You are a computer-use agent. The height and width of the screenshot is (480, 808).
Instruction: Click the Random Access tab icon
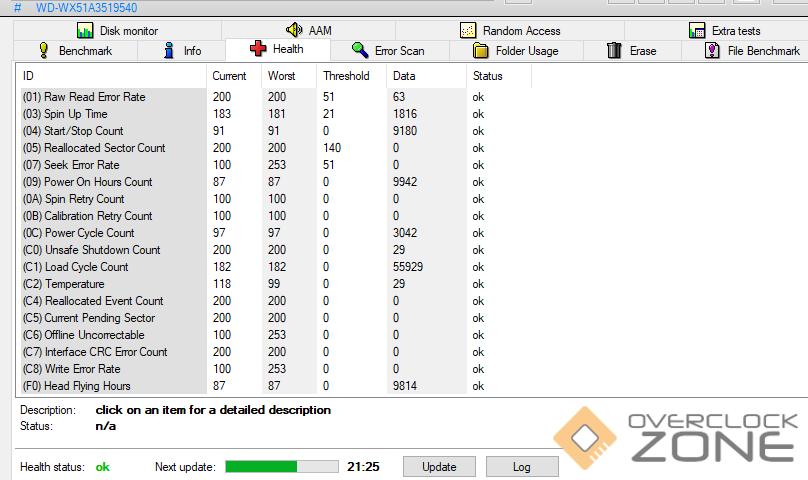point(468,30)
